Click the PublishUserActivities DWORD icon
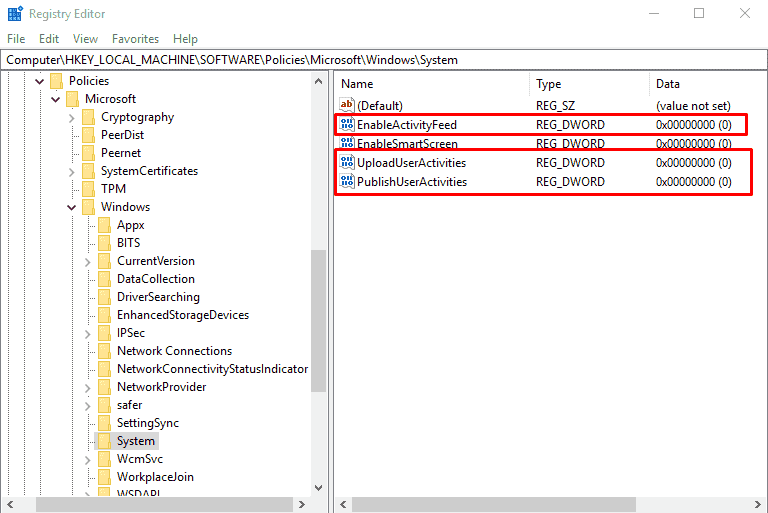 [x=347, y=181]
